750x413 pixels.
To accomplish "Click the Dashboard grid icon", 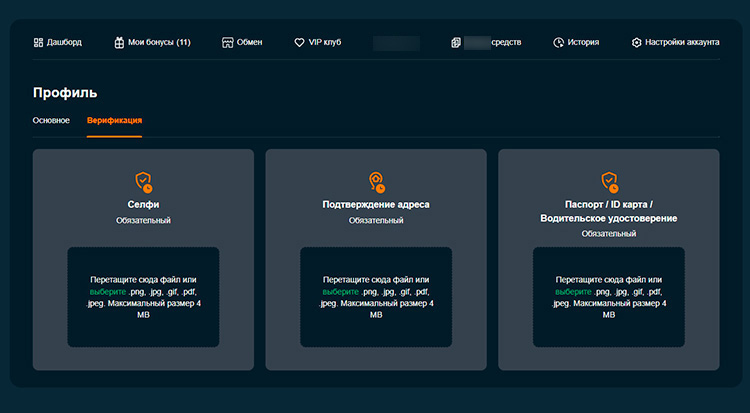I will [38, 43].
